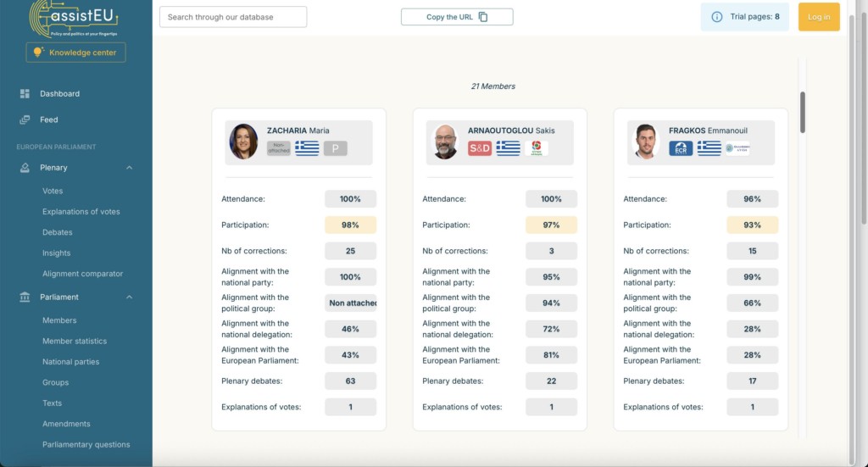Click the database search field
Viewport: 868px width, 467px height.
click(x=233, y=17)
